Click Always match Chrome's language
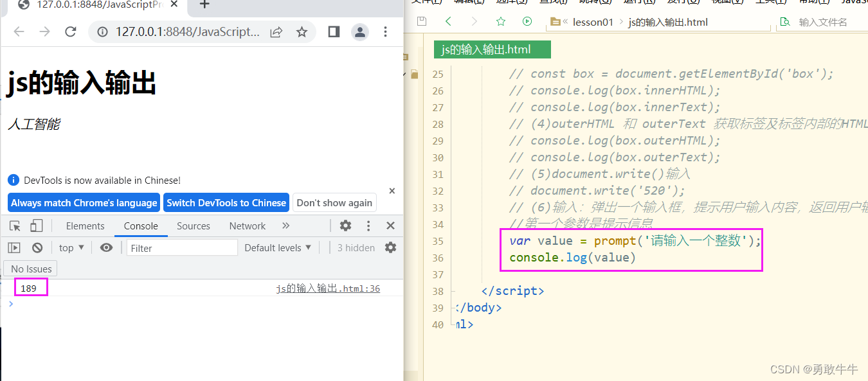The height and width of the screenshot is (381, 868). [x=84, y=202]
